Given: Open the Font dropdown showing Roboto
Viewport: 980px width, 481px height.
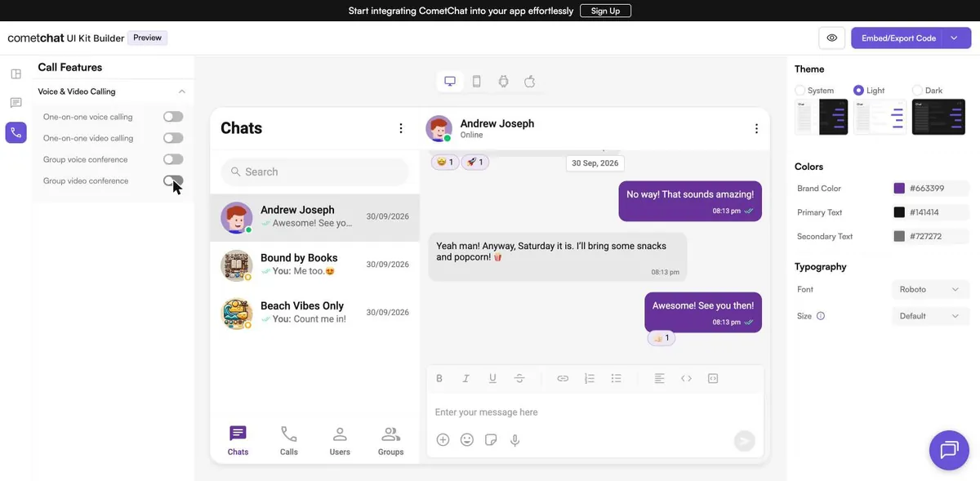Looking at the screenshot, I should 930,289.
